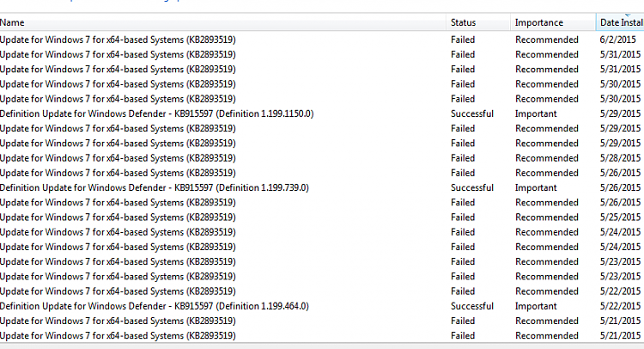Screen dimensions: 644x349
Task: Select the KB2893519 update dated 6/2/2015
Action: coord(118,40)
